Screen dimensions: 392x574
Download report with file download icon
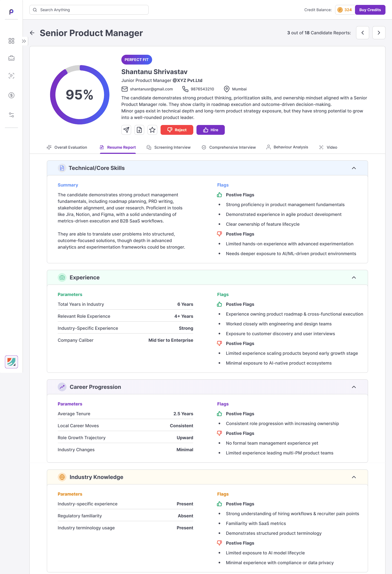(x=139, y=130)
